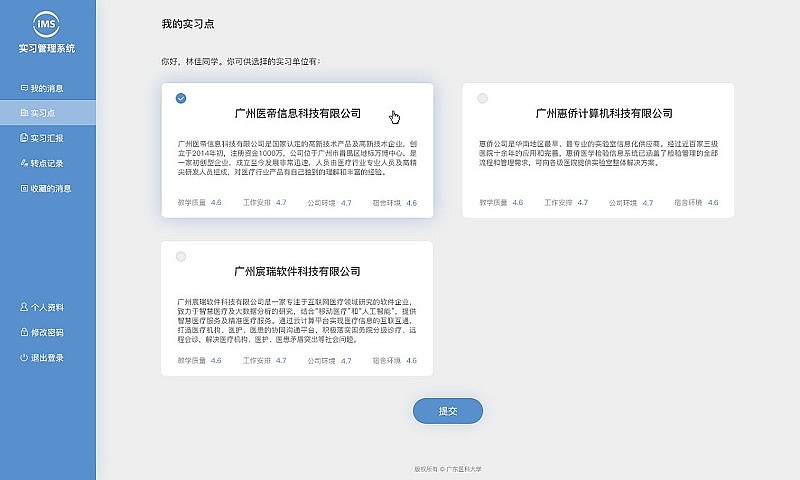Click the 实习管理系统 sidebar title

point(47,48)
